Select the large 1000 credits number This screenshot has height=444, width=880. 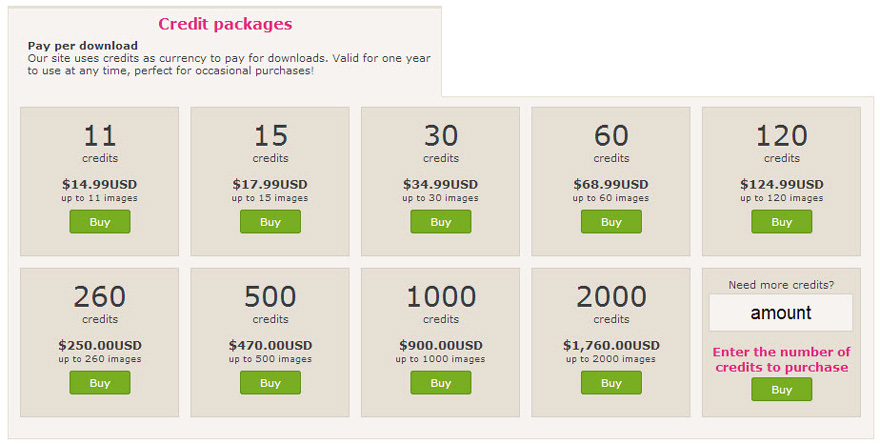[441, 297]
